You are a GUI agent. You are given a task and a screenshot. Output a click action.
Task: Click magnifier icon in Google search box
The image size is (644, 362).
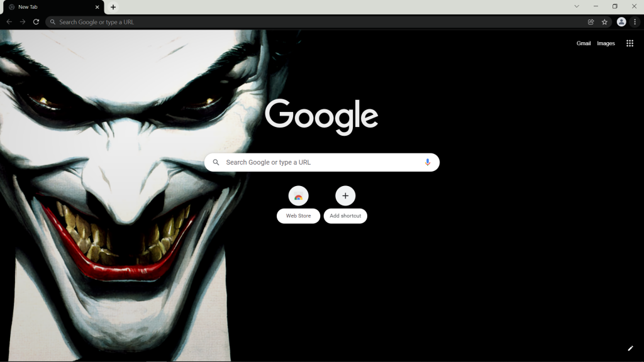pyautogui.click(x=216, y=162)
